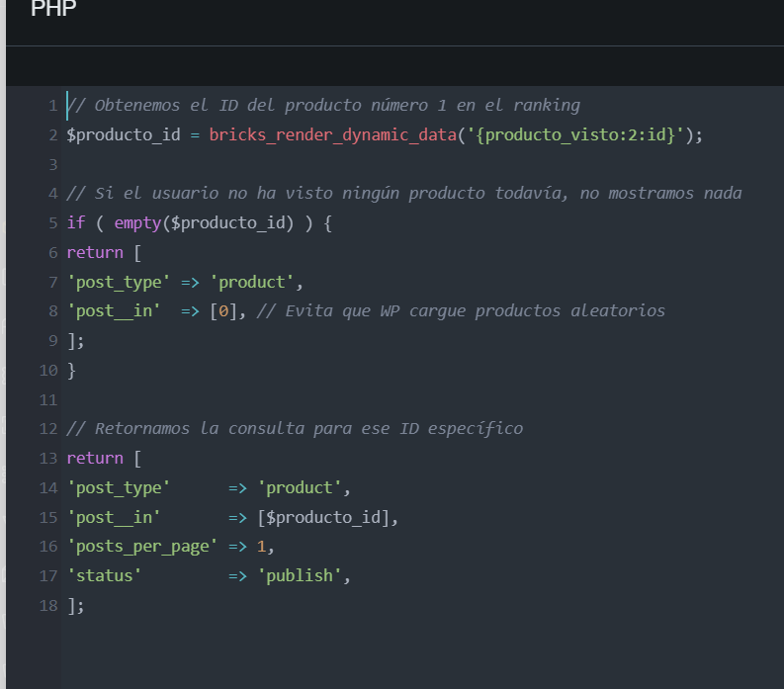Click the bricks_render_dynamic_data function call
Screen dimensions: 784x689
(332, 135)
